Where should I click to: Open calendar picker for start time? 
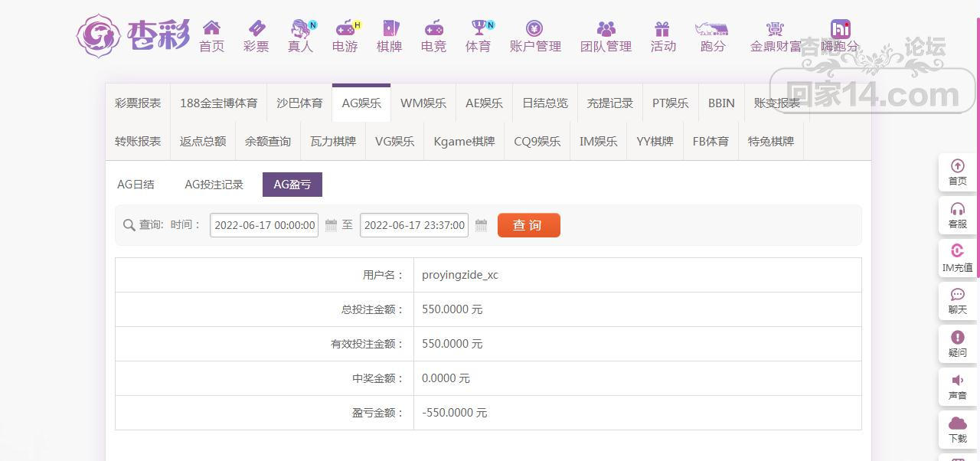[x=331, y=225]
